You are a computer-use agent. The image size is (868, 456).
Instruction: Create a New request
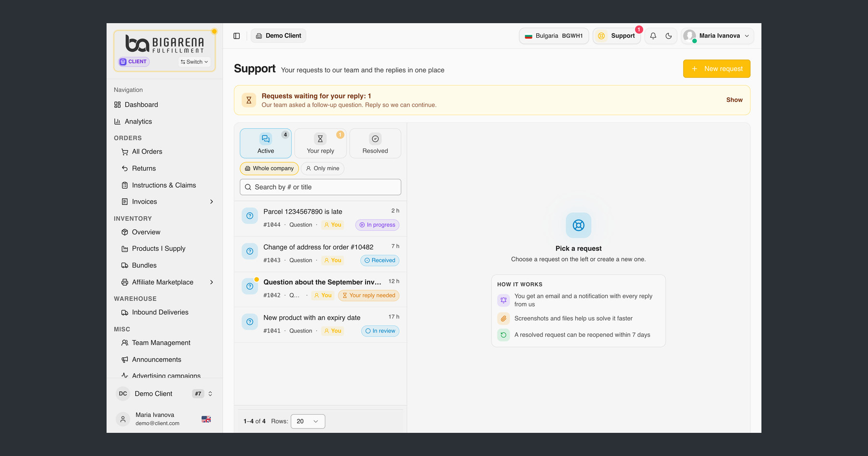[717, 69]
